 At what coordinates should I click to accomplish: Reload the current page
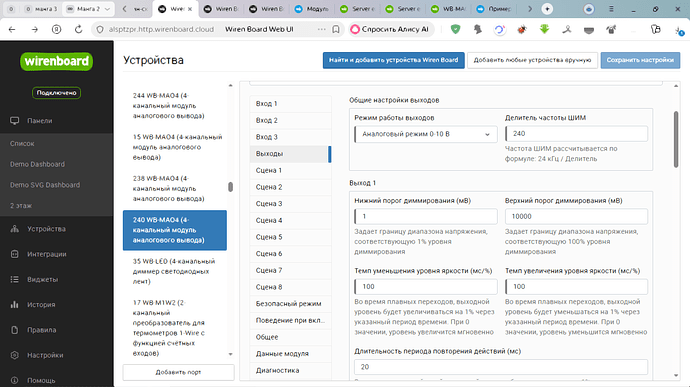coord(78,29)
